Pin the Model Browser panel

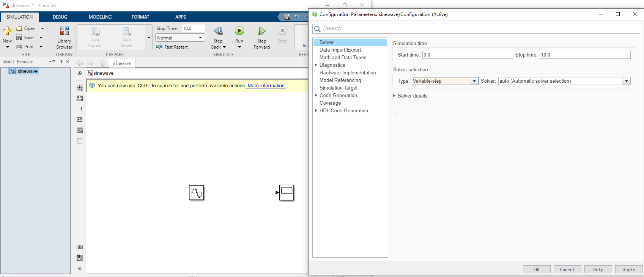pos(61,62)
